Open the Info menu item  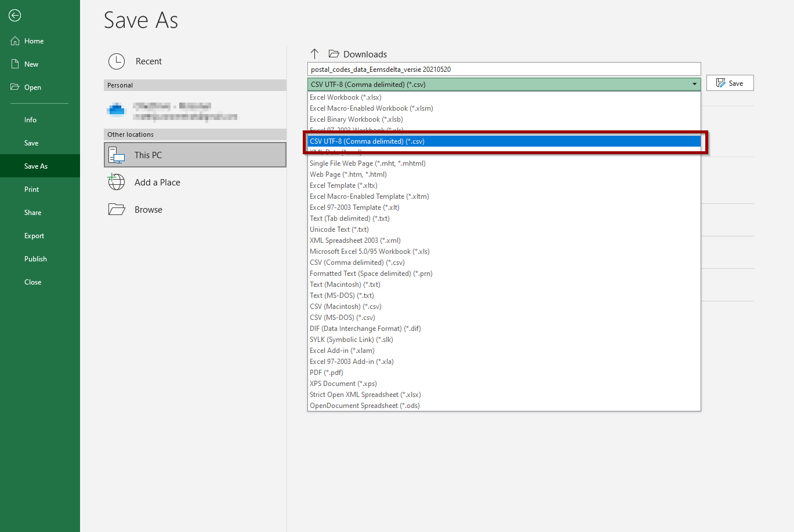point(31,120)
